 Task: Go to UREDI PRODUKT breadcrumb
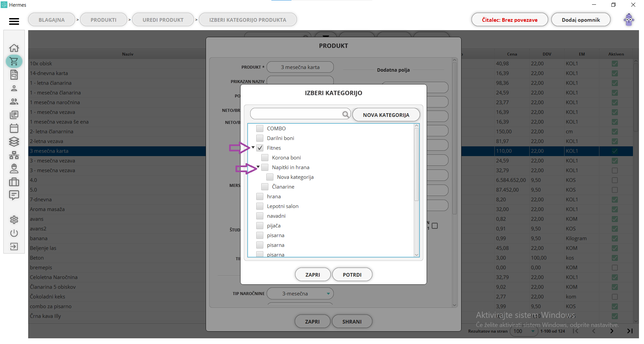click(x=163, y=20)
